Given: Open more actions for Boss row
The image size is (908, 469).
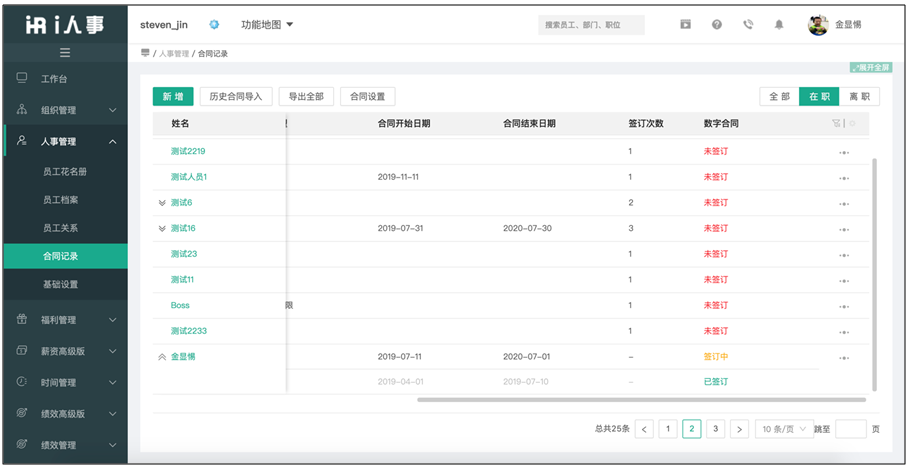Looking at the screenshot, I should tap(844, 306).
